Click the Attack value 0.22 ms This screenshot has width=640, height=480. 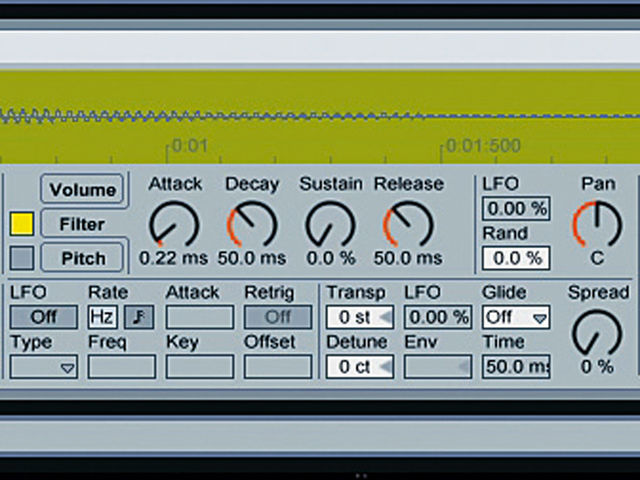tap(173, 258)
